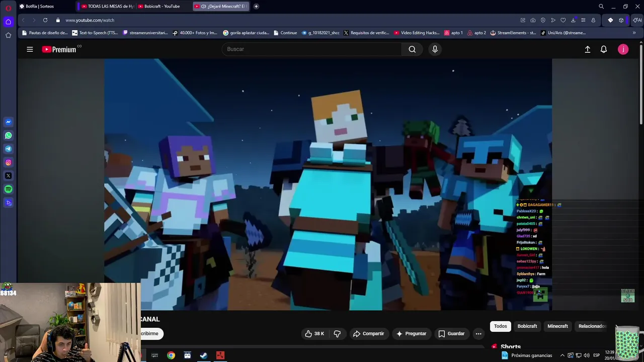Image resolution: width=644 pixels, height=362 pixels.
Task: Open Próximas ganancias taskbar widget
Action: (x=527, y=355)
